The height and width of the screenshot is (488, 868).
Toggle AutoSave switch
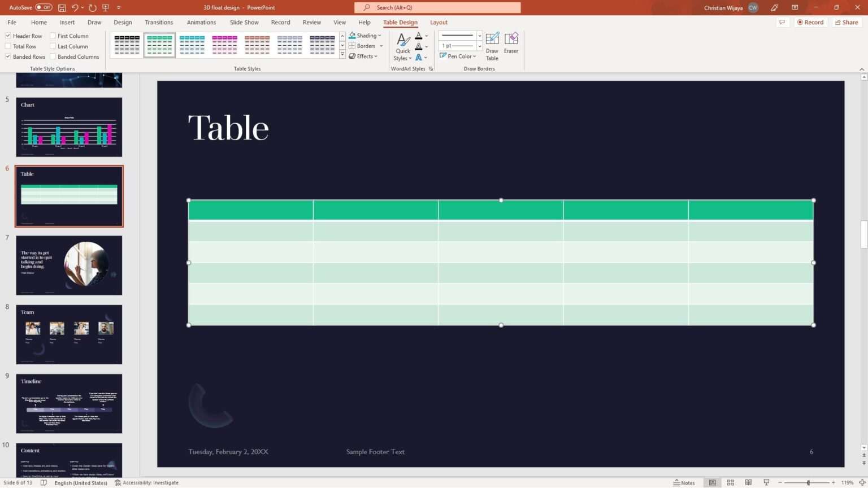pyautogui.click(x=44, y=7)
